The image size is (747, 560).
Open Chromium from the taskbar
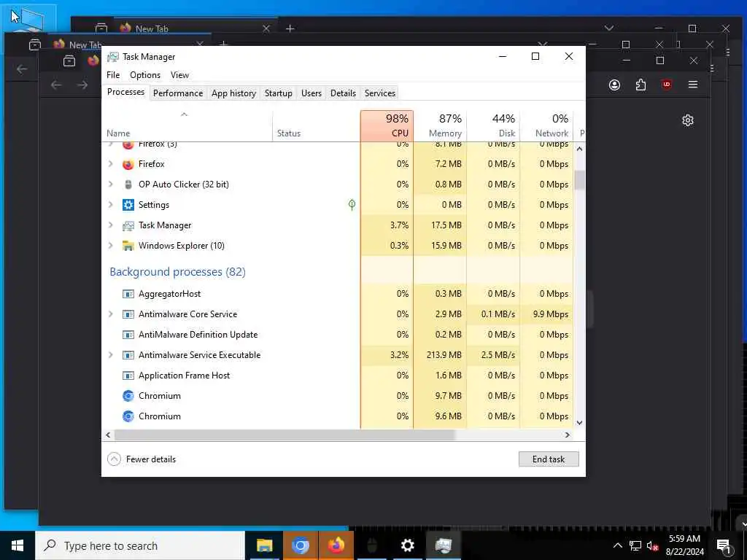click(x=300, y=545)
